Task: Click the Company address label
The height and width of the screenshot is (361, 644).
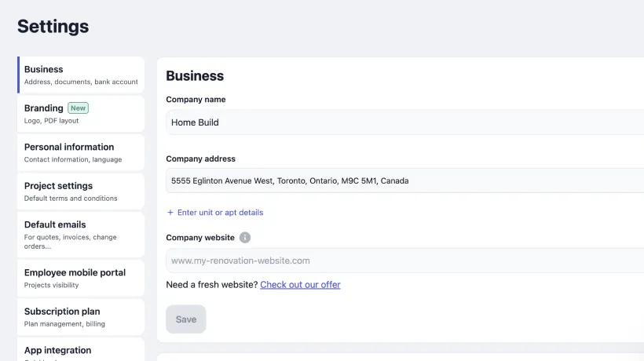Action: [x=200, y=159]
